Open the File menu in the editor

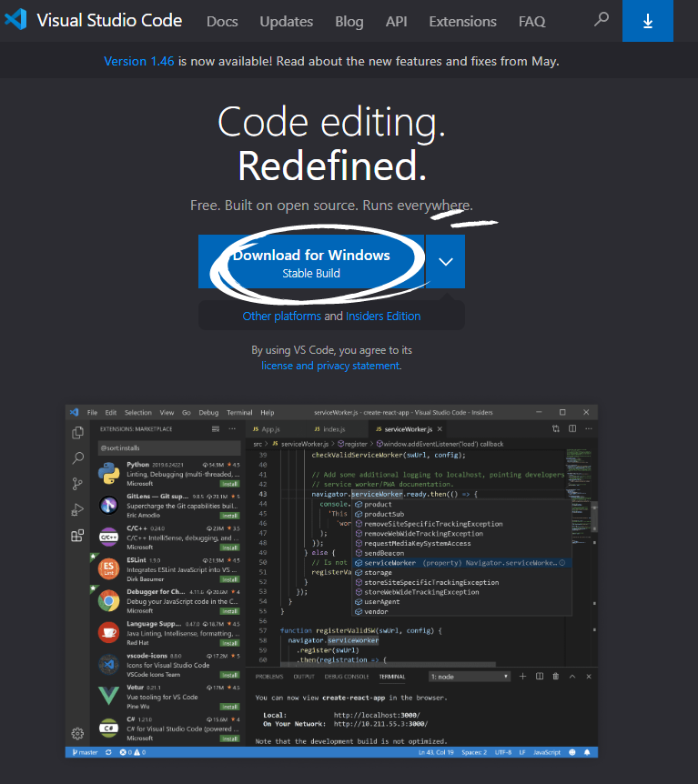point(92,413)
